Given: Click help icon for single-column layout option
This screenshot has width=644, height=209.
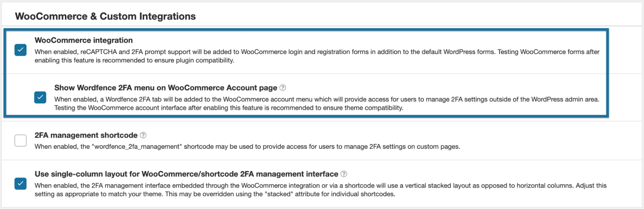Looking at the screenshot, I should point(344,174).
